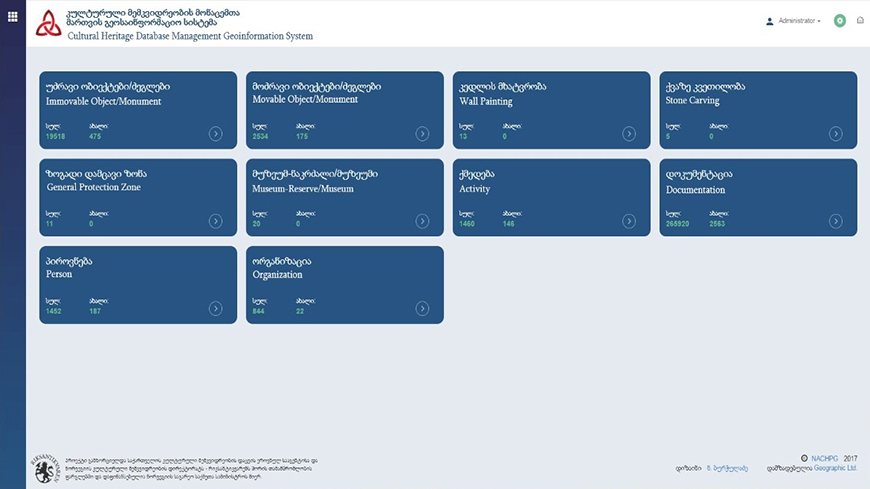Click total count 265920 on Documentation card
This screenshot has height=489, width=870.
pos(677,224)
